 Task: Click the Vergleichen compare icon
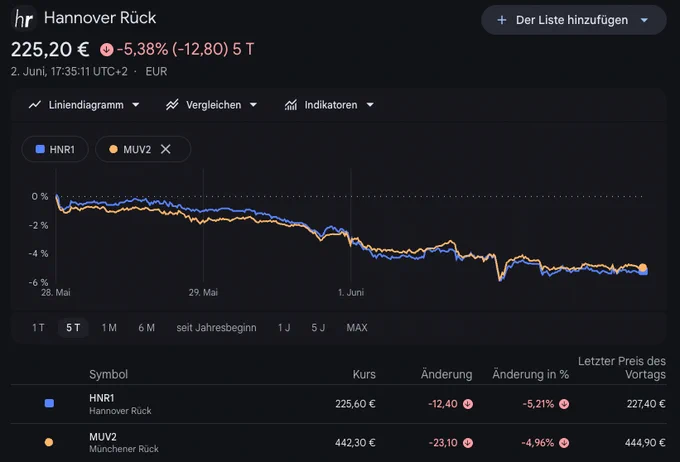coord(172,105)
